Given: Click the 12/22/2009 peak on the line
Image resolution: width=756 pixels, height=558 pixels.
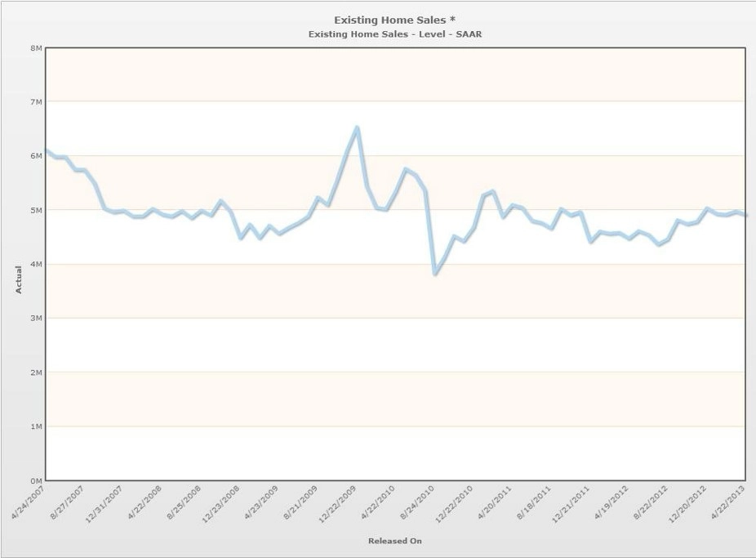Looking at the screenshot, I should click(x=357, y=127).
